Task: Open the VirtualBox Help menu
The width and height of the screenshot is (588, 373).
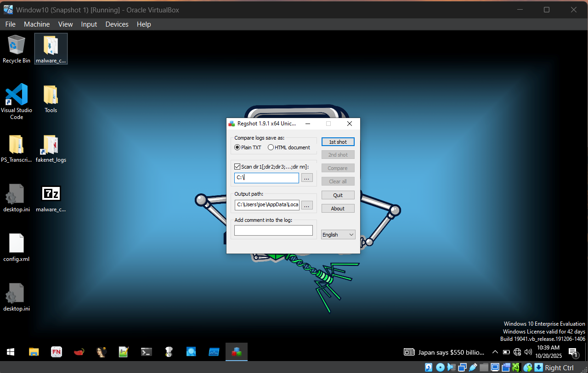Action: [x=144, y=24]
